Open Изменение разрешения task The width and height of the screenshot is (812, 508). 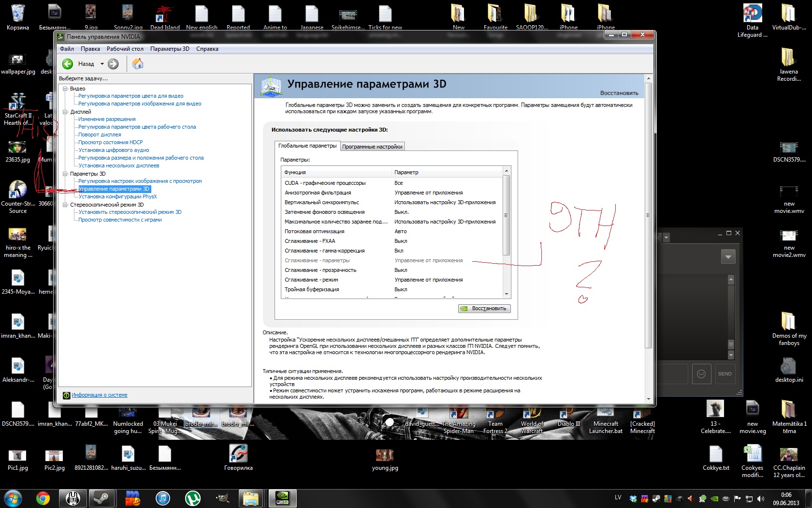(x=107, y=119)
